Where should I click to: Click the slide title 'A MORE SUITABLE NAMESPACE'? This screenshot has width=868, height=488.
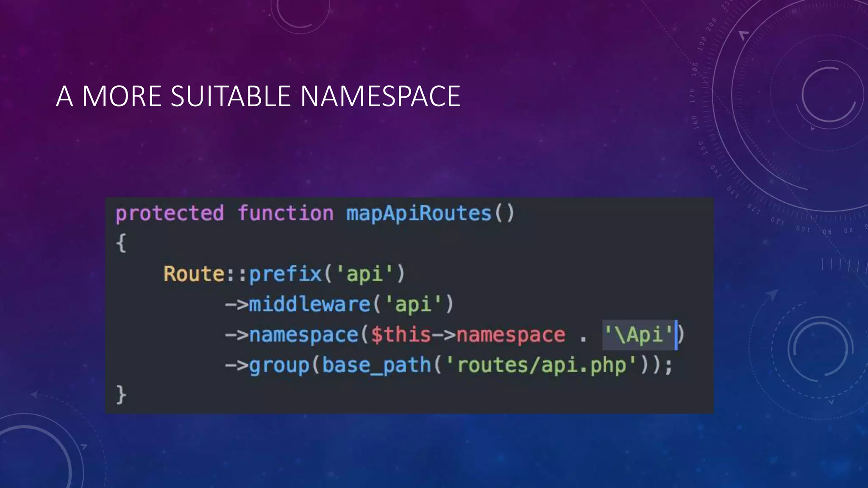[x=258, y=96]
